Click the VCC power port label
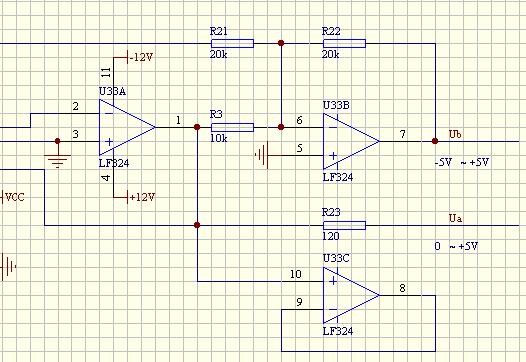Image resolution: width=526 pixels, height=362 pixels. pyautogui.click(x=14, y=197)
